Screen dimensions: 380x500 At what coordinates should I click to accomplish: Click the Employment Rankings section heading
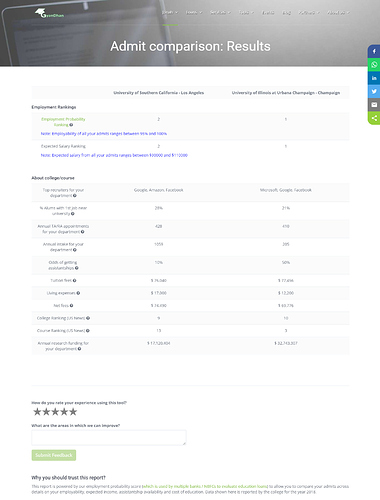(54, 107)
